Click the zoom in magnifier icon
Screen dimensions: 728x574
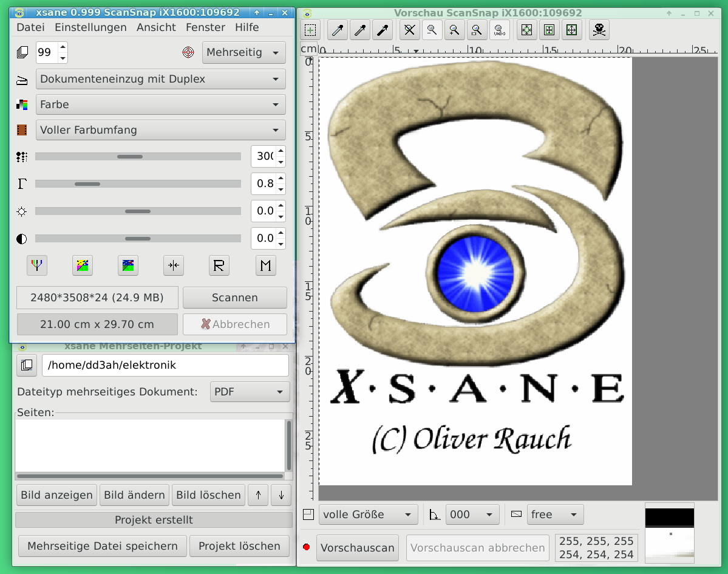(x=454, y=30)
